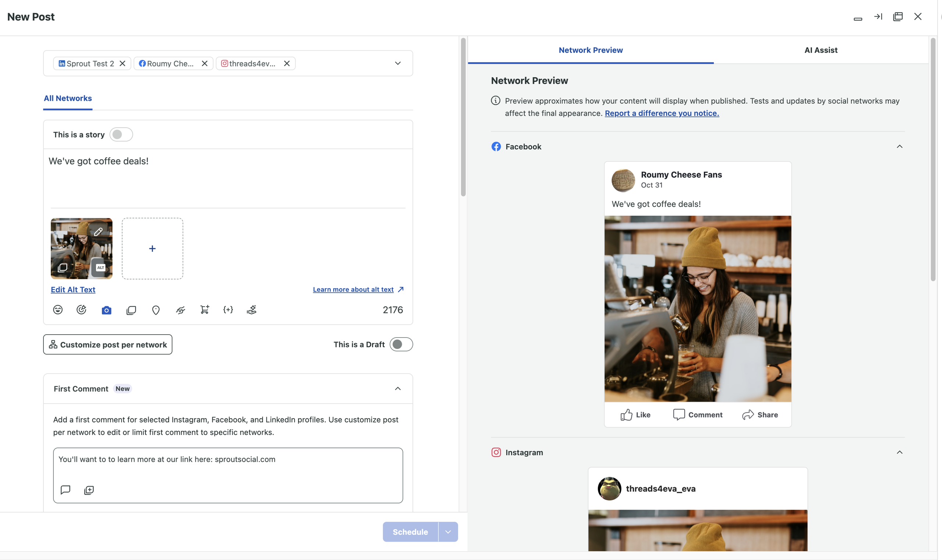942x560 pixels.
Task: Toggle the This is a Draft switch
Action: [x=401, y=344]
